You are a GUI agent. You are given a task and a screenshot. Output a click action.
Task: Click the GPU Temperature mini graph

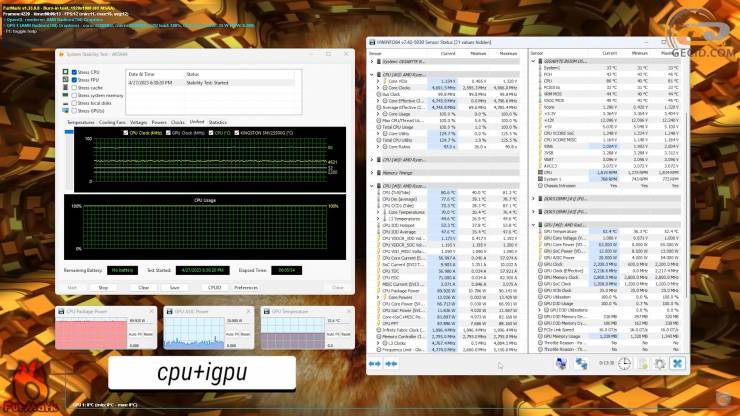tap(293, 332)
